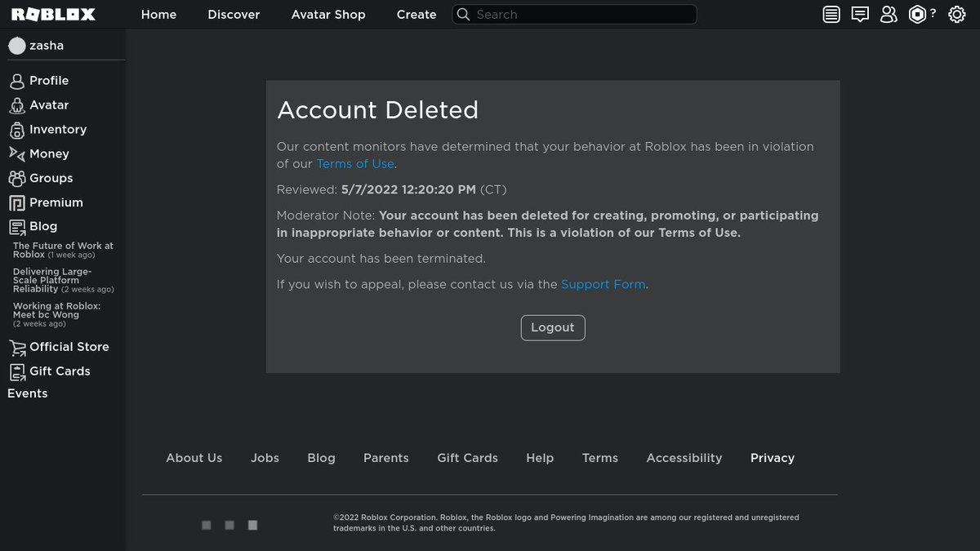Click the Roblox logo
Viewport: 980px width, 551px height.
pos(53,15)
